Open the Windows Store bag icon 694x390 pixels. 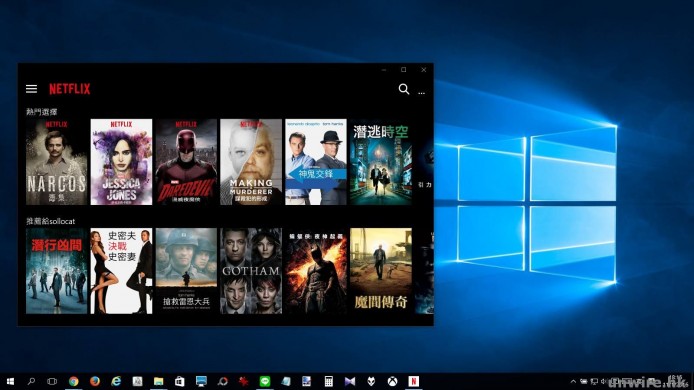(x=180, y=381)
